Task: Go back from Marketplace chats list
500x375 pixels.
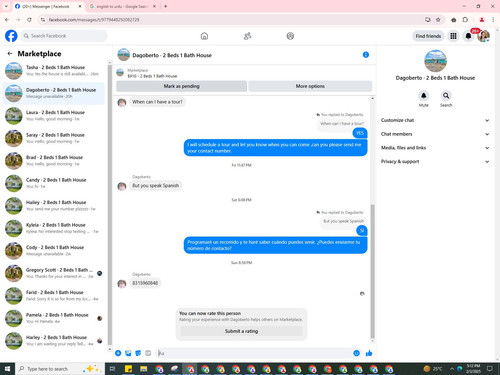Action: coord(10,53)
